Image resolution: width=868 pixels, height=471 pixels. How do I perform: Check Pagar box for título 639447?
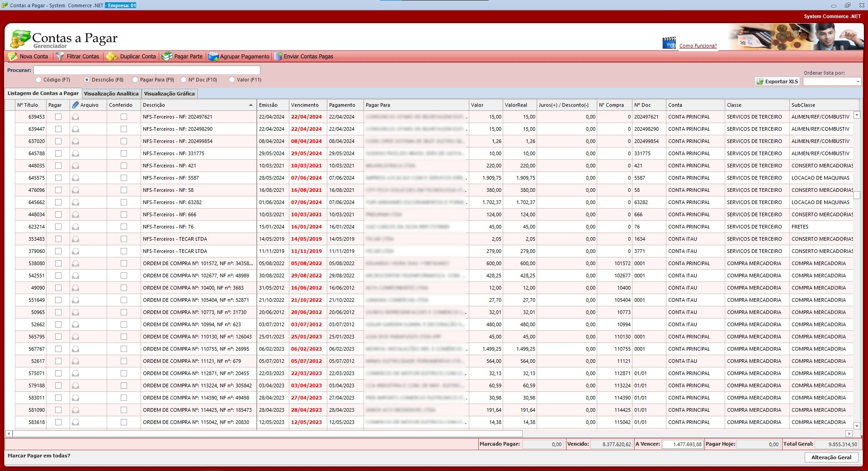(58, 129)
